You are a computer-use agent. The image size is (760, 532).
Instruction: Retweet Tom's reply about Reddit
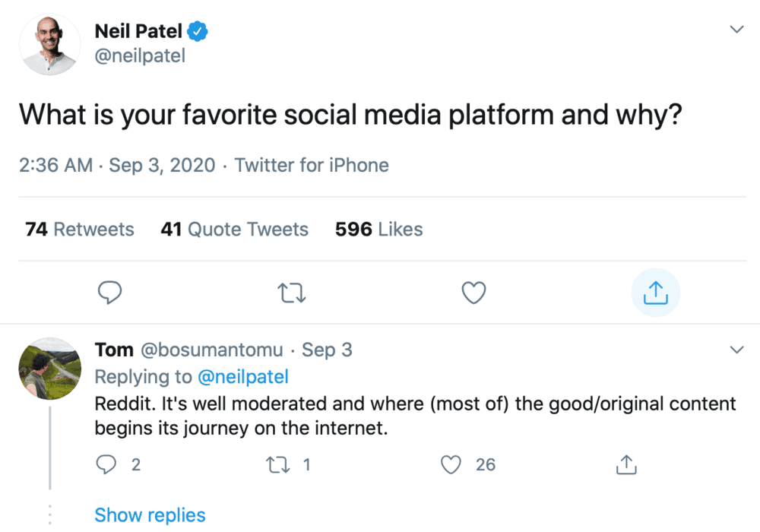pyautogui.click(x=280, y=464)
